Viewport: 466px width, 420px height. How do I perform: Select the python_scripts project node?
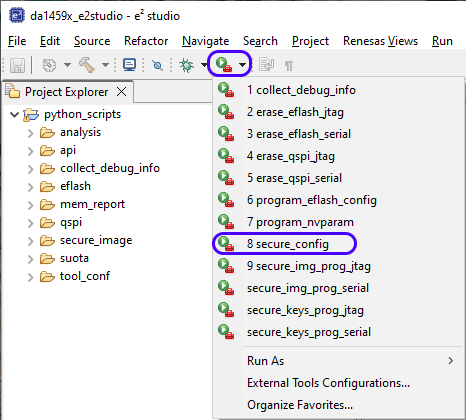pyautogui.click(x=82, y=114)
